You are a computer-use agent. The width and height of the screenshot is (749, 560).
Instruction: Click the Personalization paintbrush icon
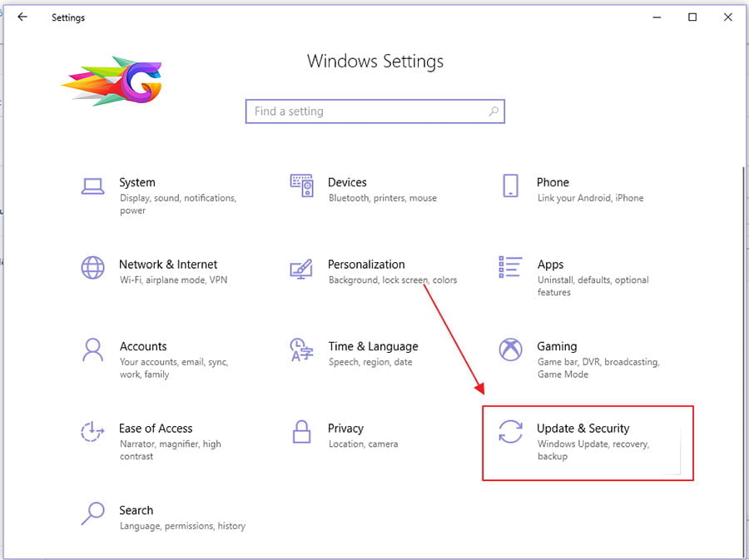coord(301,270)
